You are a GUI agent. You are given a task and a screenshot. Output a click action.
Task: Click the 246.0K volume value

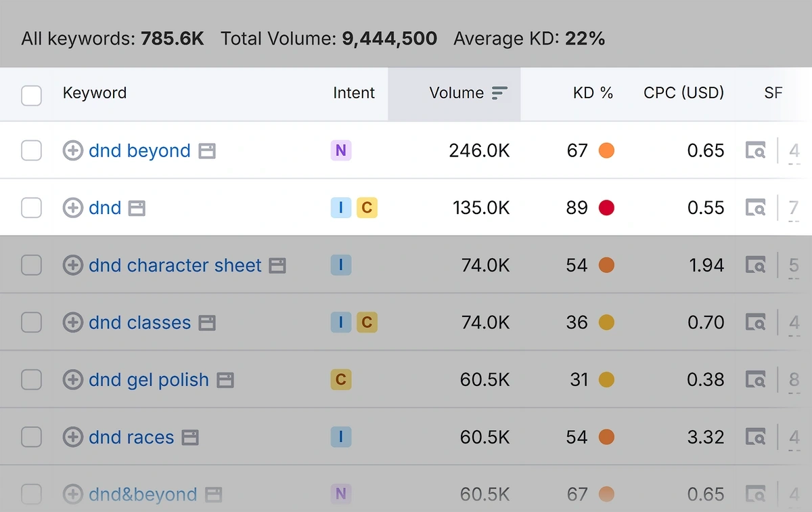click(479, 150)
